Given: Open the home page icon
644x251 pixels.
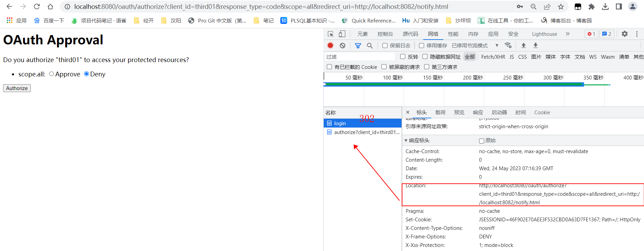Looking at the screenshot, I should (x=50, y=6).
